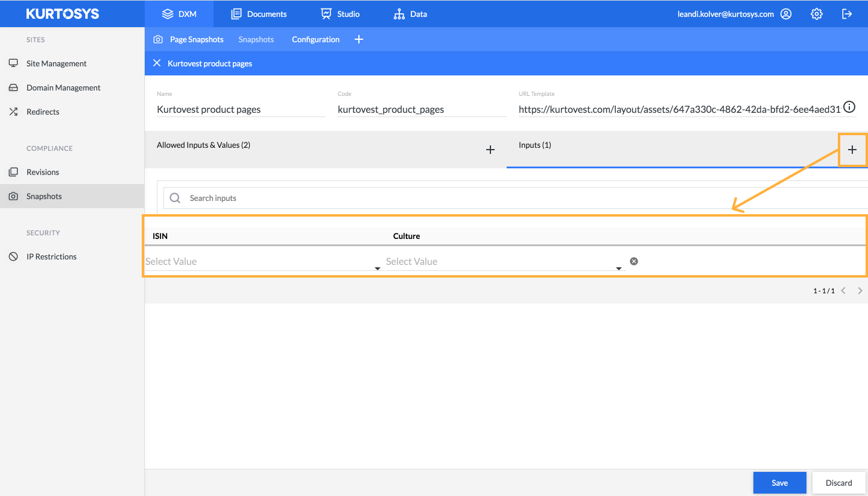Click the user email leandi.kolver@kurtosys.com

pos(726,14)
